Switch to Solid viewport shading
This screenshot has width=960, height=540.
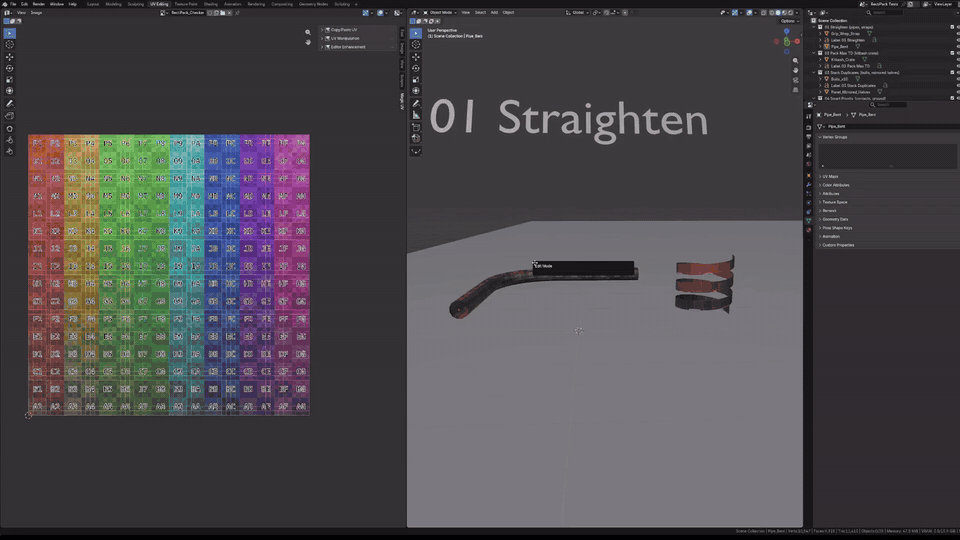click(x=778, y=12)
